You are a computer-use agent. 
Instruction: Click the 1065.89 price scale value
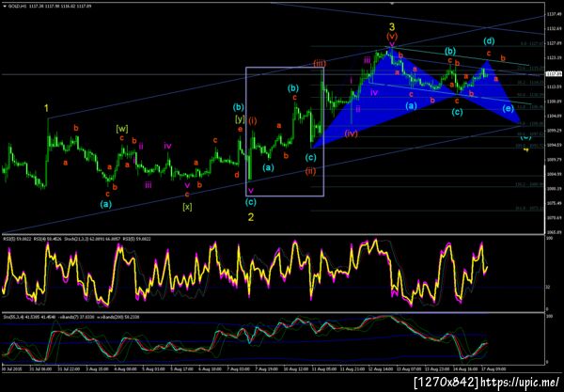[554, 232]
